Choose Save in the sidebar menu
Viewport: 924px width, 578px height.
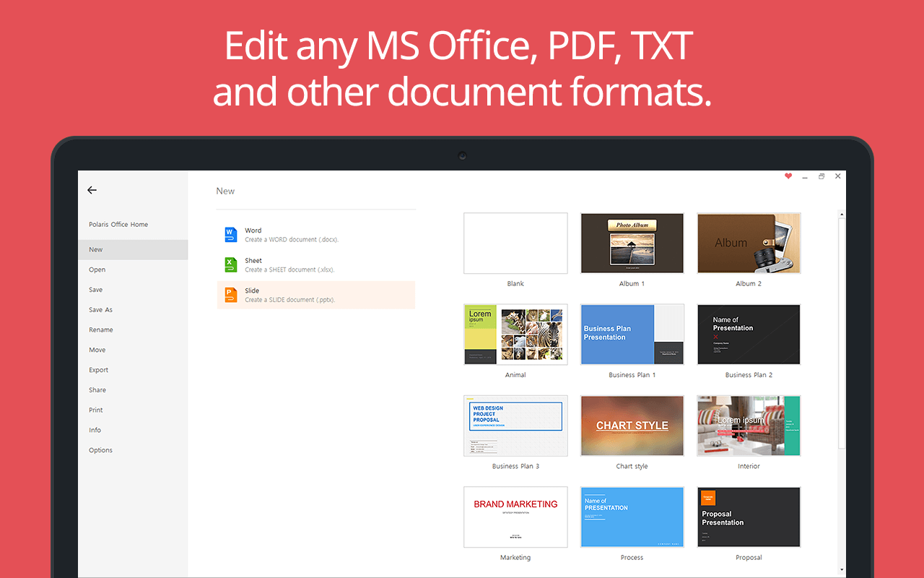[x=133, y=290]
